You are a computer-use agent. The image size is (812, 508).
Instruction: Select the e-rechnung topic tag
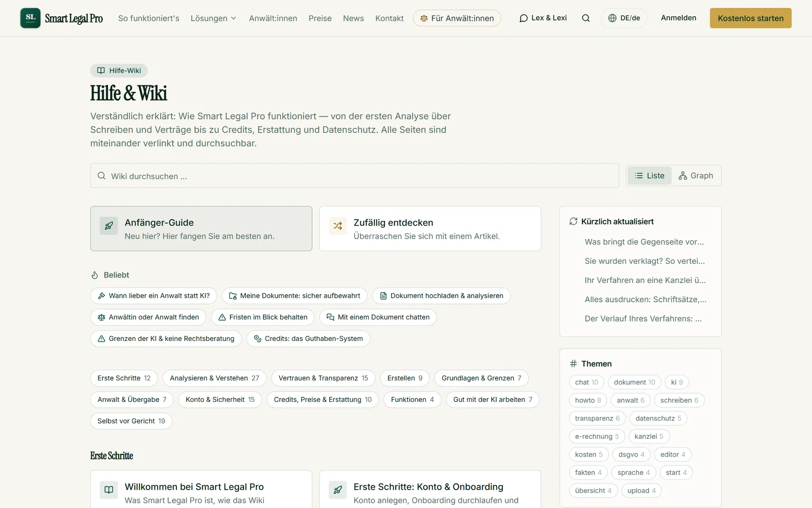coord(597,436)
